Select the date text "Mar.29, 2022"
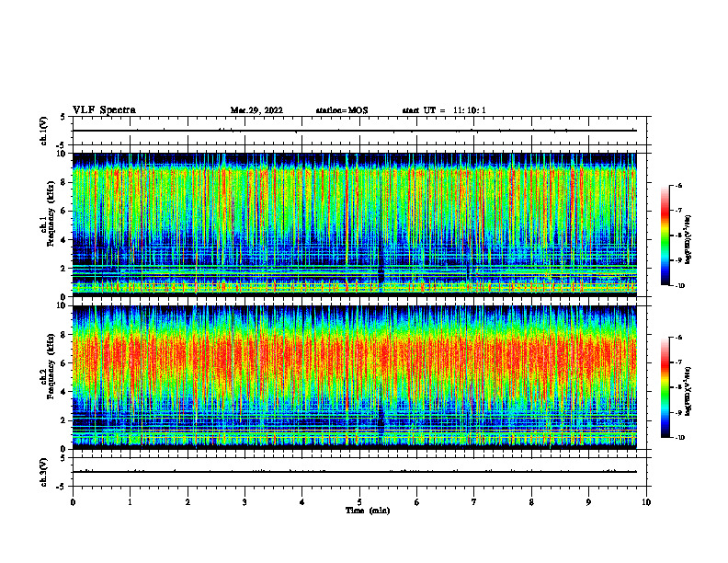The height and width of the screenshot is (563, 728). pyautogui.click(x=256, y=110)
